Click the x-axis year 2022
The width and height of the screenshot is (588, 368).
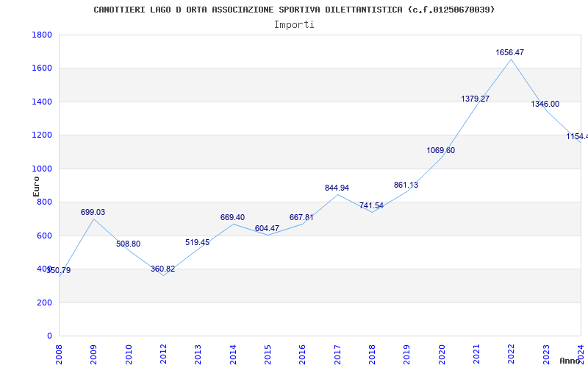511,355
